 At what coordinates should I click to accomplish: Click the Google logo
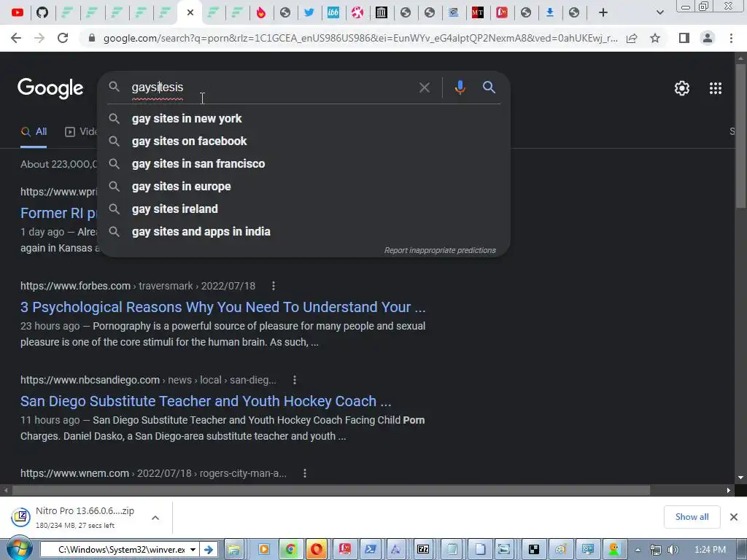coord(50,88)
